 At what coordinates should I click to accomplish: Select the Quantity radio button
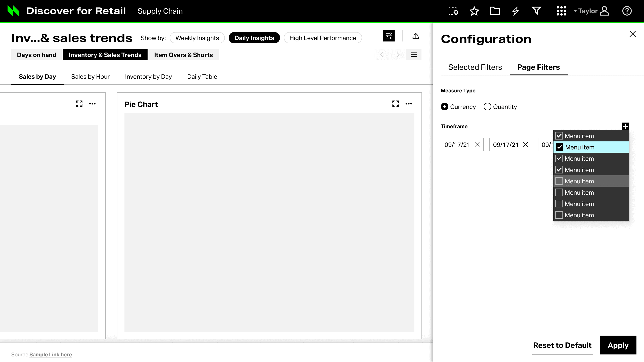tap(487, 107)
